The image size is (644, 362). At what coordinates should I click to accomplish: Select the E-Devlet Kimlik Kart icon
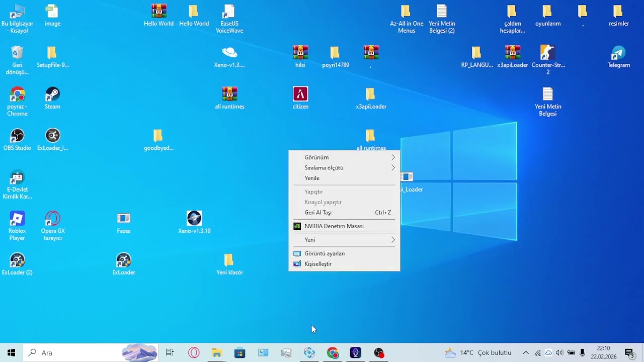(x=17, y=185)
